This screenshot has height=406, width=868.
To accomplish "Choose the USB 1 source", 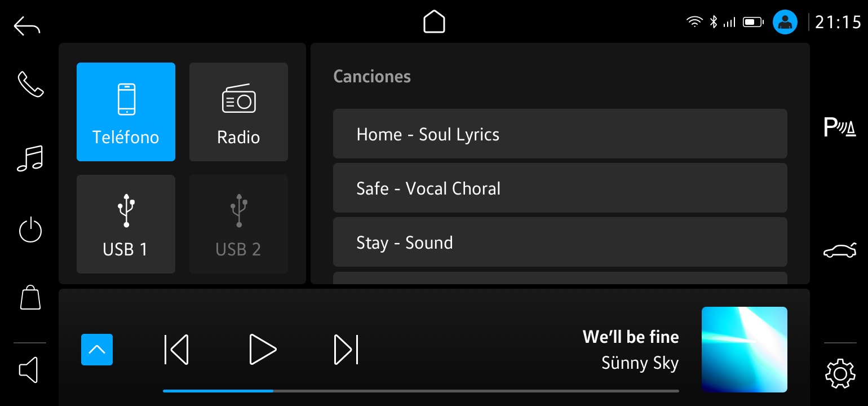I will [x=126, y=224].
